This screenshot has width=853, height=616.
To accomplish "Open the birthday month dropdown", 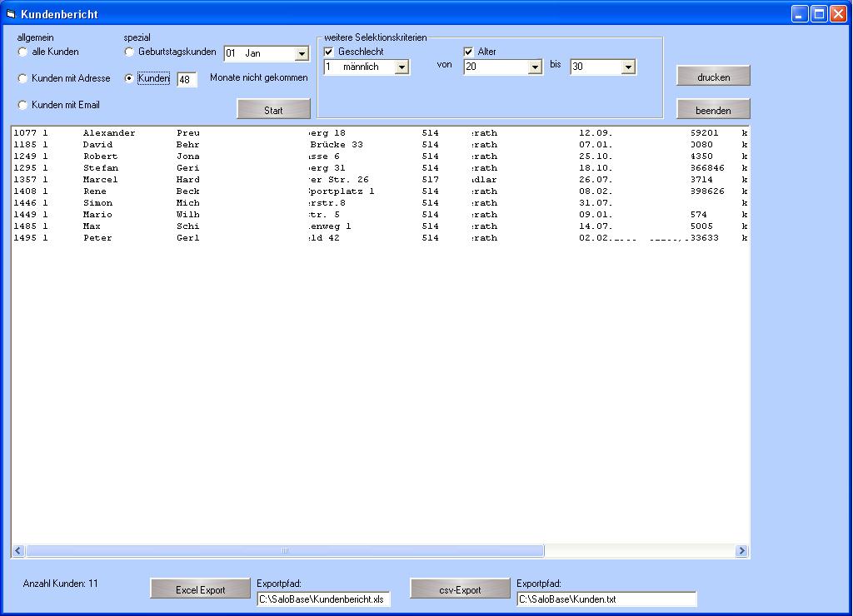I will pos(302,54).
